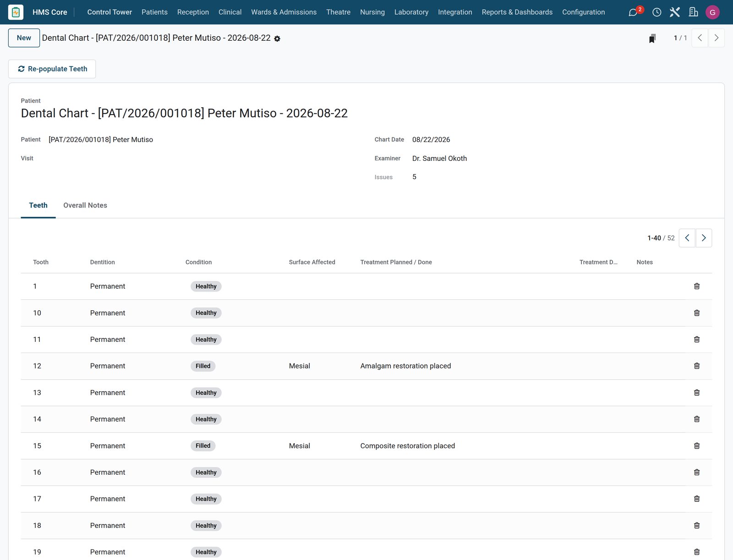733x560 pixels.
Task: Open the user avatar menu G
Action: coord(712,12)
